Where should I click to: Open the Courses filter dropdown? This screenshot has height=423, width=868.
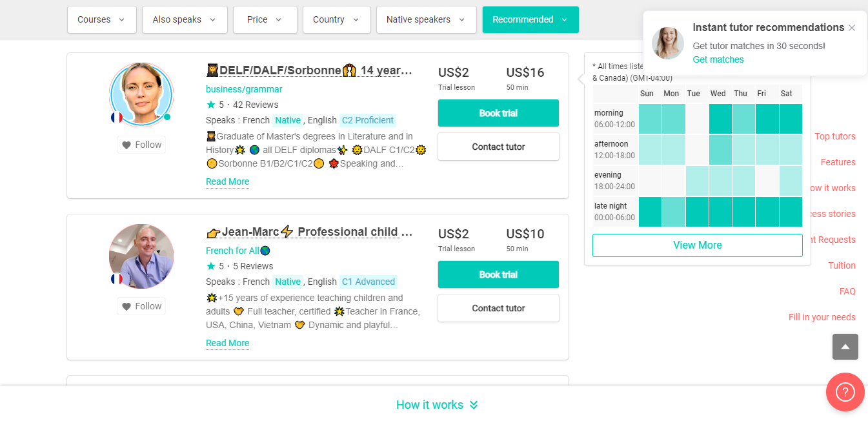[101, 19]
